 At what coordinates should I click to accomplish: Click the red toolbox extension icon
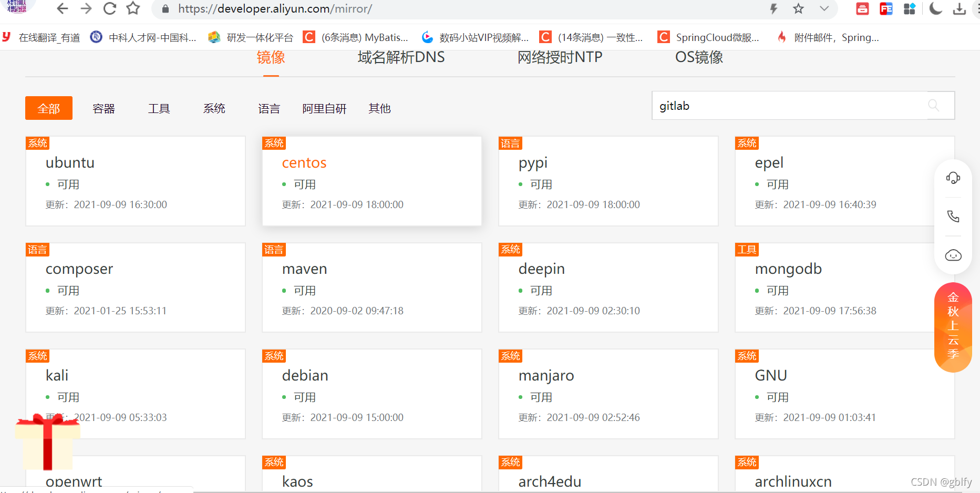[862, 9]
